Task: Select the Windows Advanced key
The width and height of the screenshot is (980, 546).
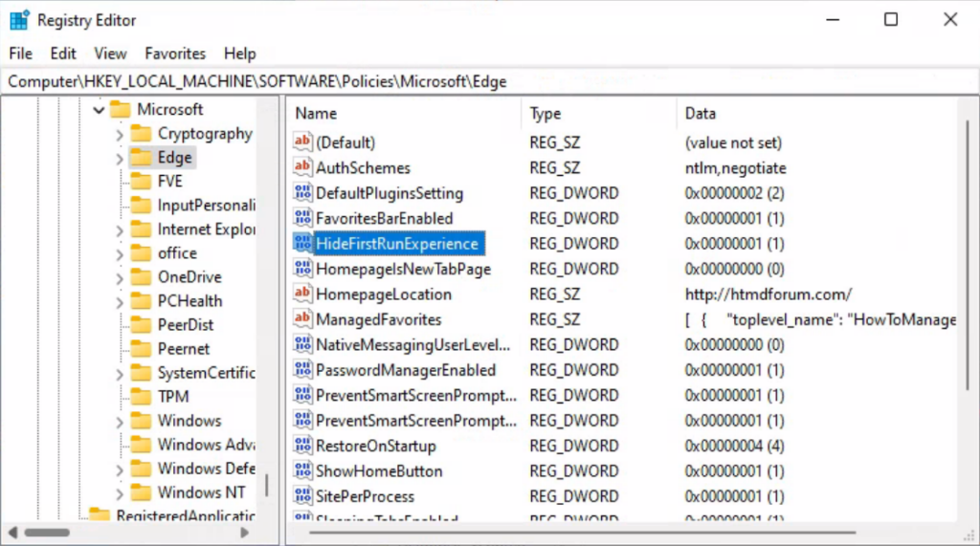Action: click(207, 445)
